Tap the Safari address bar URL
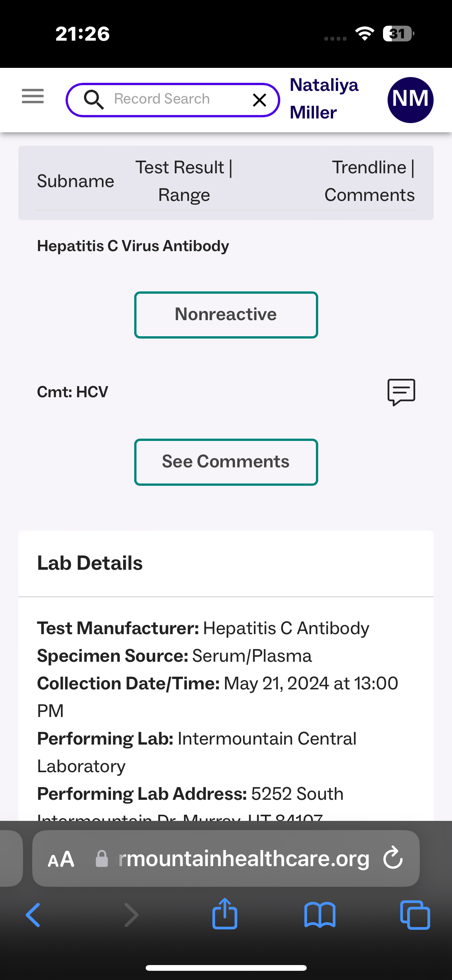This screenshot has width=452, height=980. click(x=243, y=859)
